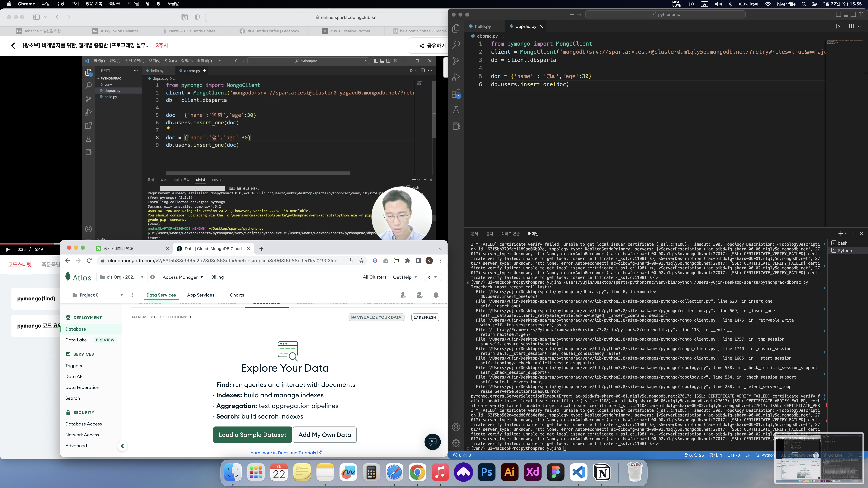
Task: Open Chrome extensions puzzle icon
Action: [408, 261]
